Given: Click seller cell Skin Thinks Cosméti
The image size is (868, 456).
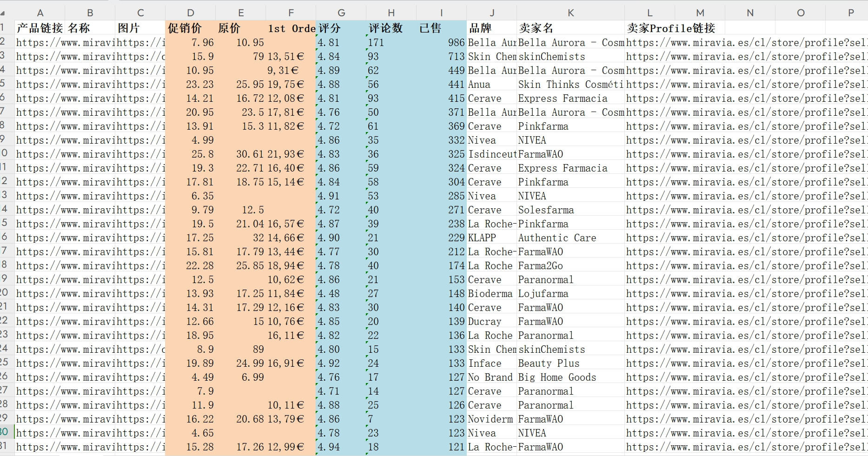Looking at the screenshot, I should point(571,84).
